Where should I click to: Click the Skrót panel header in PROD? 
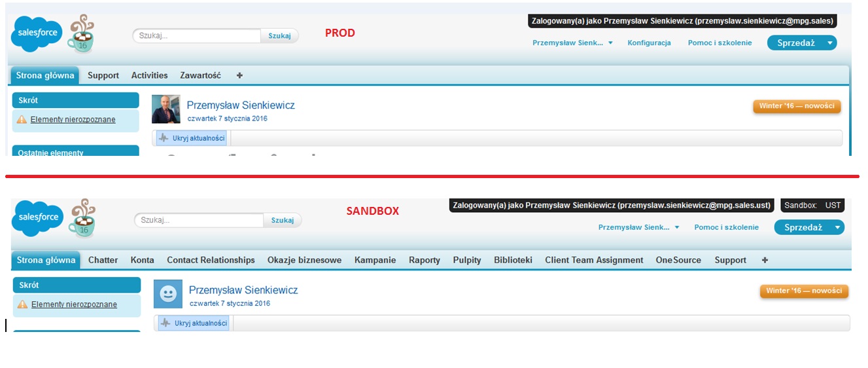click(75, 100)
